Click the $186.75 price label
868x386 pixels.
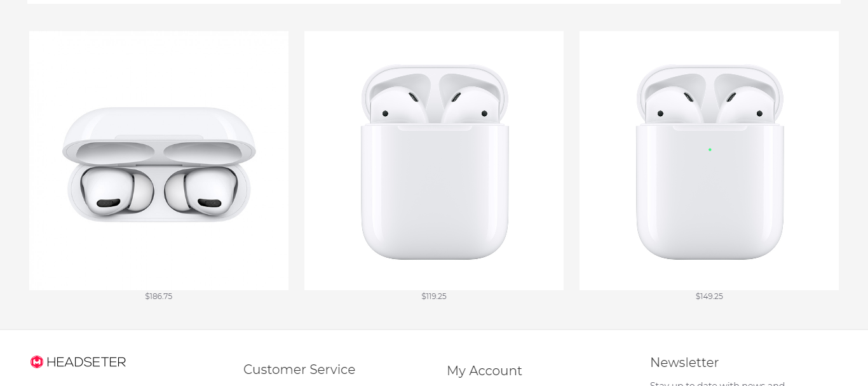(x=159, y=296)
